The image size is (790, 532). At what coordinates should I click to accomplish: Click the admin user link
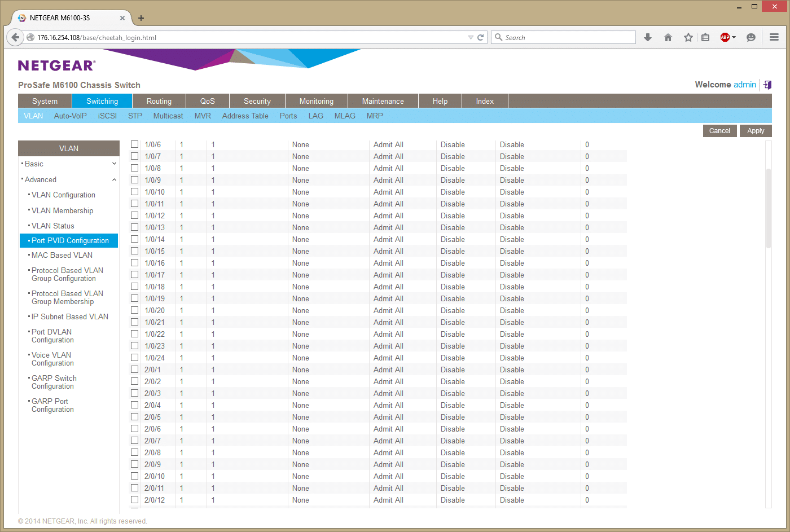coord(745,85)
